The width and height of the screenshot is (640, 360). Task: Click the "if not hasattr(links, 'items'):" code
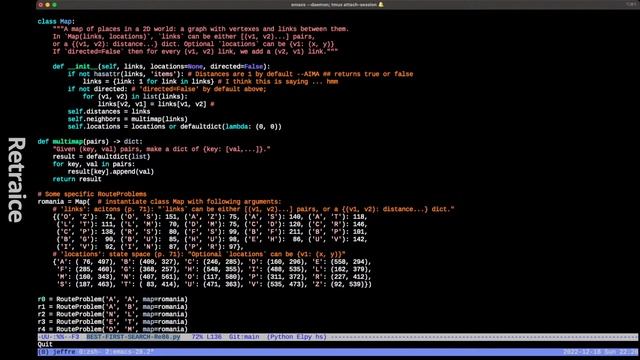pyautogui.click(x=126, y=74)
